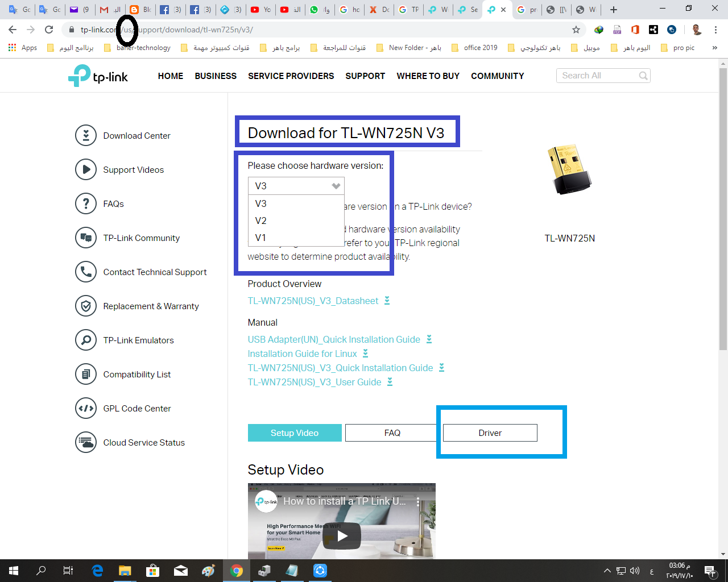Click GPL Code Center code icon
The image size is (728, 582).
pos(86,409)
